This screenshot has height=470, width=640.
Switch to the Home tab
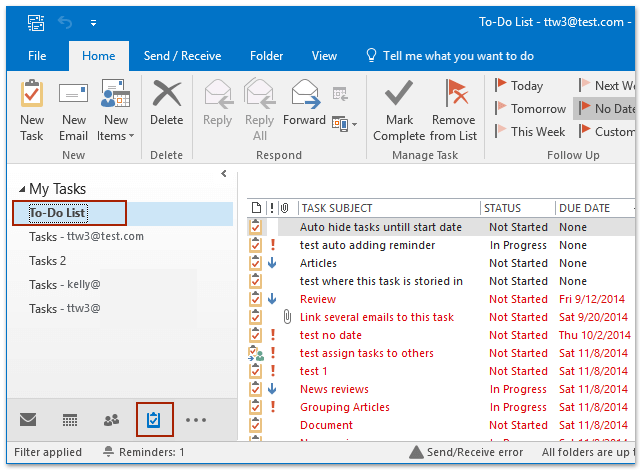pos(99,56)
